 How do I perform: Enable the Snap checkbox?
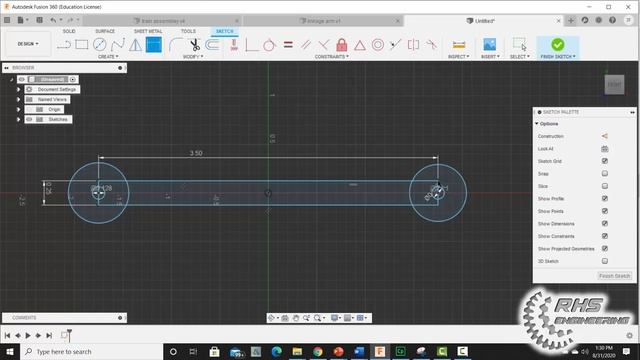click(x=605, y=173)
